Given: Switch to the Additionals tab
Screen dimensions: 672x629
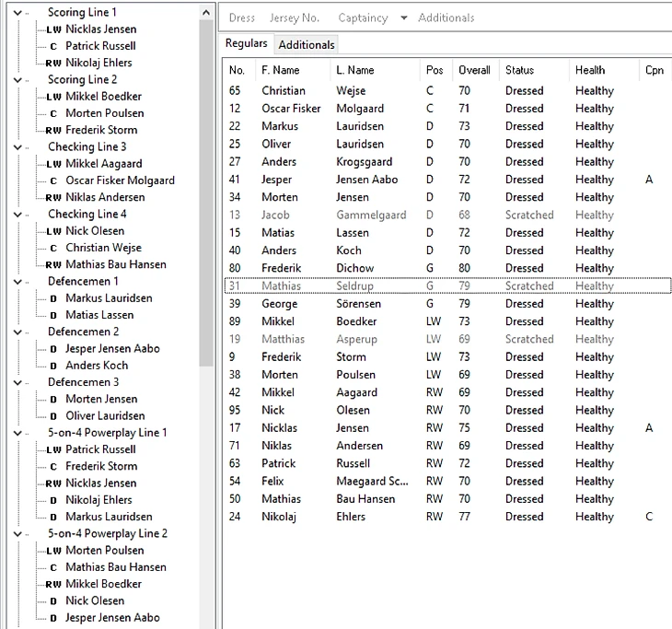Looking at the screenshot, I should pyautogui.click(x=306, y=44).
